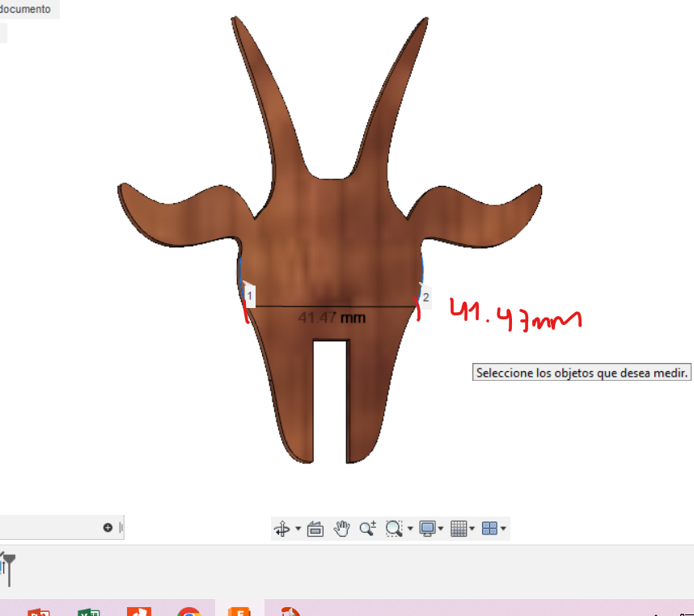Select the Orbit navigation tool
This screenshot has height=616, width=694.
[282, 529]
